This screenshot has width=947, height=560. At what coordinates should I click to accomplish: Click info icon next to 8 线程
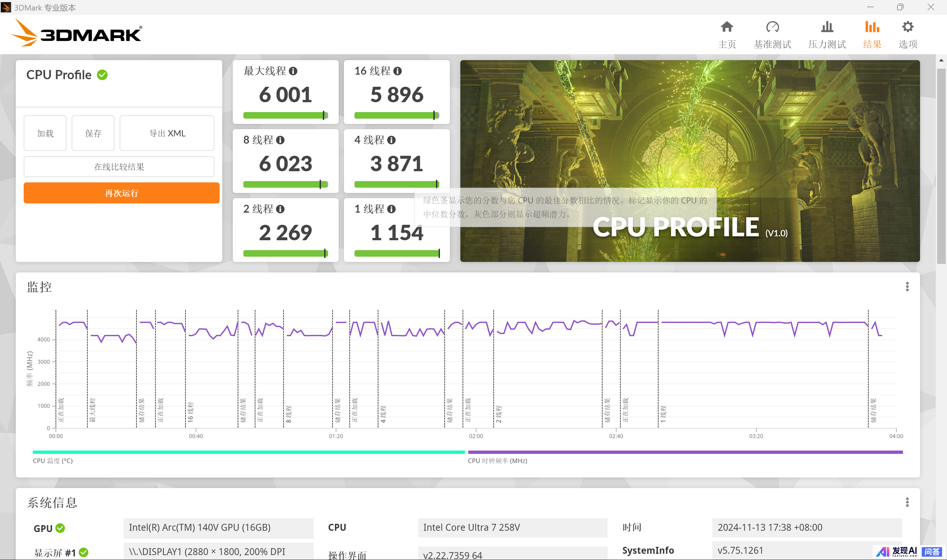tap(280, 140)
